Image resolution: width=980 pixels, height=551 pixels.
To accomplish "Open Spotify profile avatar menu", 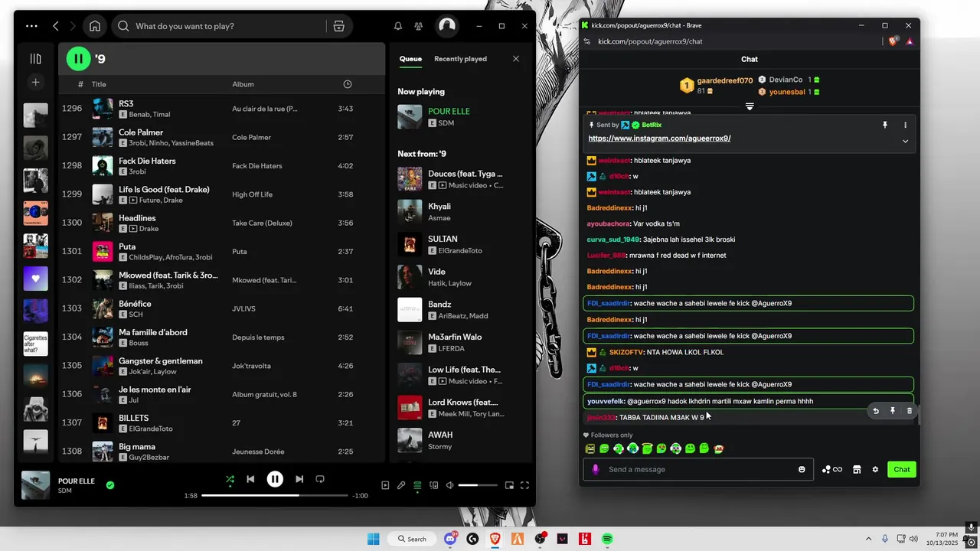I will (447, 26).
